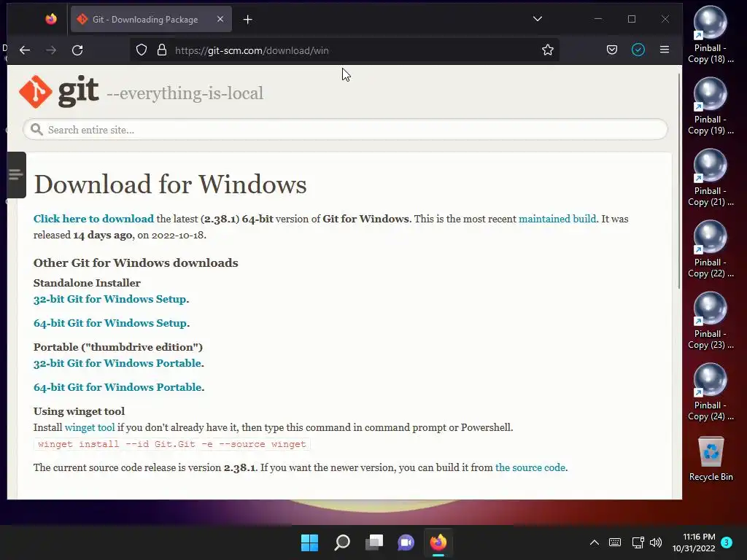View site security via the padlock icon
747x560 pixels.
[x=162, y=50]
